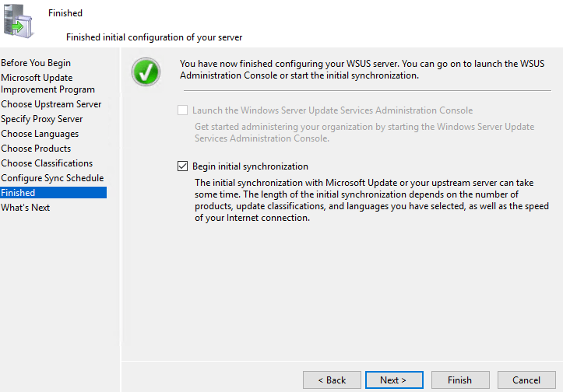Click the 'Finished' page heading

tap(65, 13)
